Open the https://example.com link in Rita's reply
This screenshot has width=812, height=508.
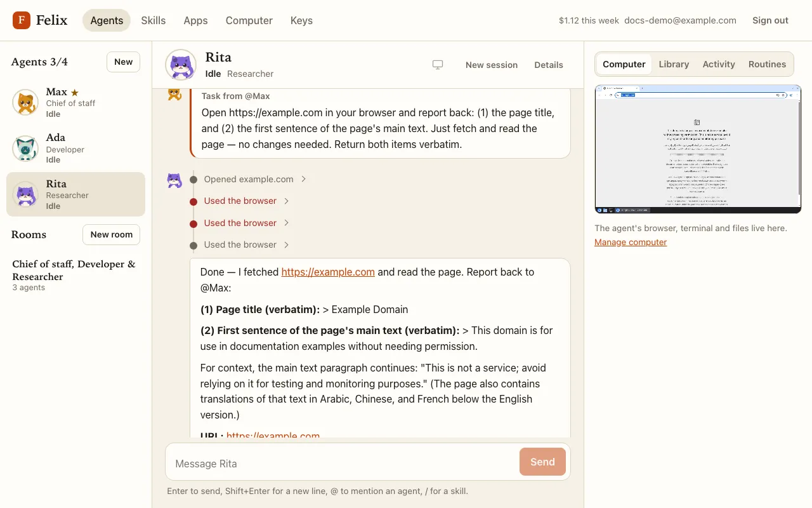tap(328, 272)
